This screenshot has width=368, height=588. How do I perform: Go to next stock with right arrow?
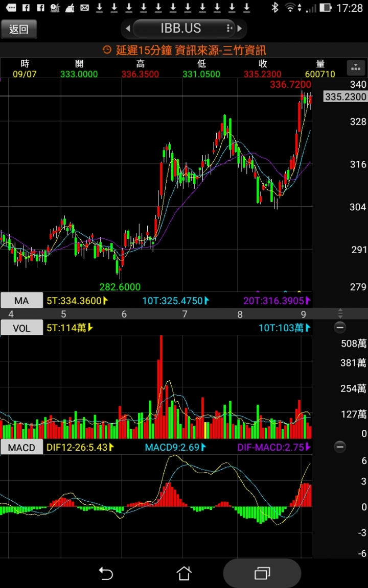240,29
